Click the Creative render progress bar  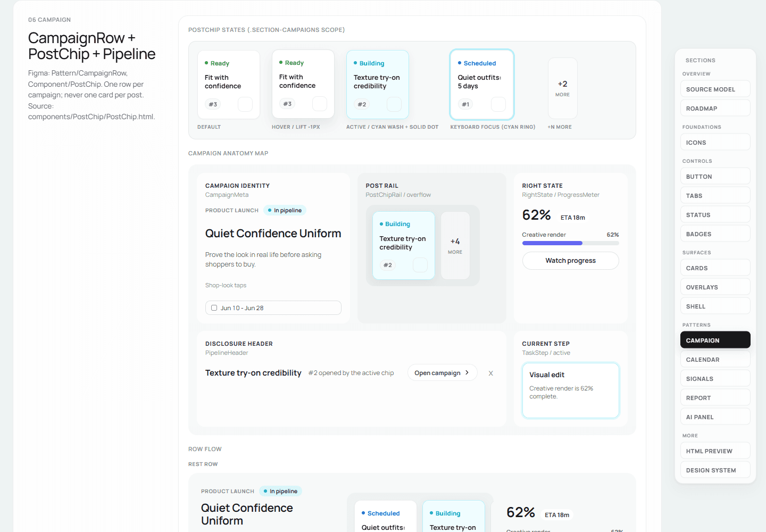pyautogui.click(x=570, y=243)
